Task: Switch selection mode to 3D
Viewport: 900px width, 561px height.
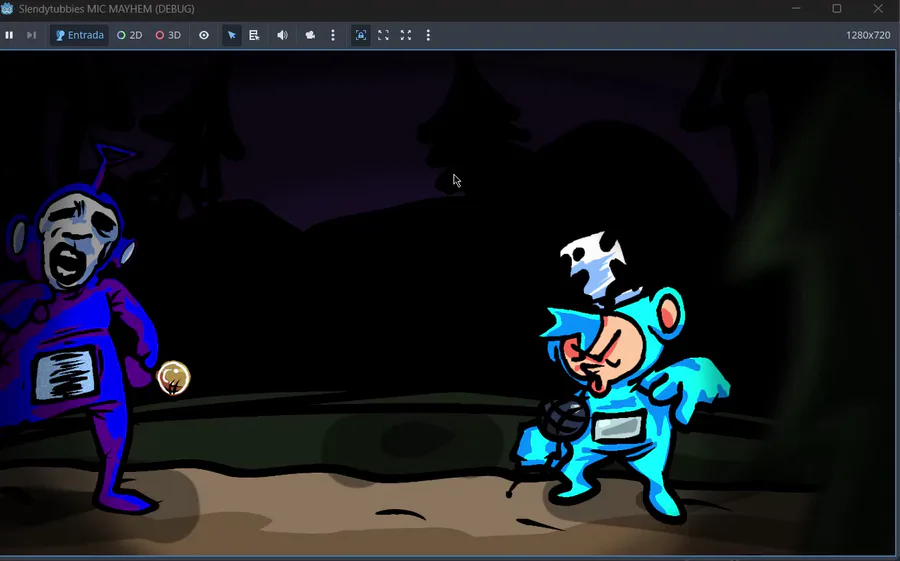Action: pyautogui.click(x=168, y=35)
